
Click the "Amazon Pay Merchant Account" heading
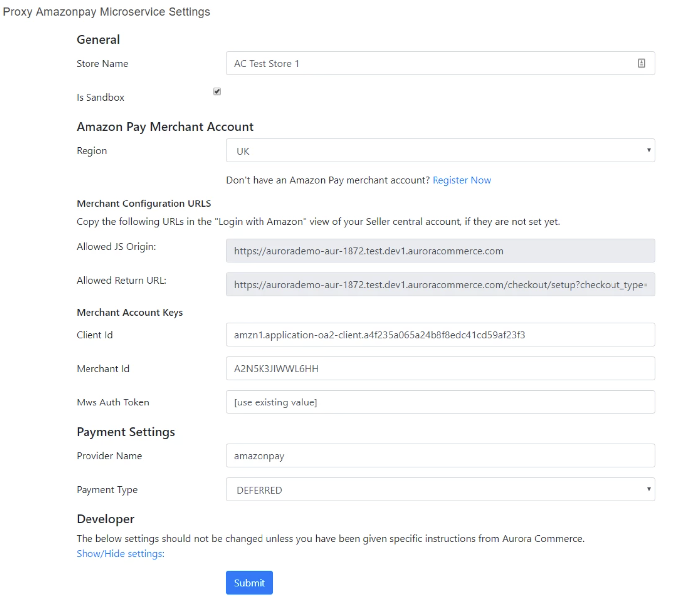coord(165,127)
